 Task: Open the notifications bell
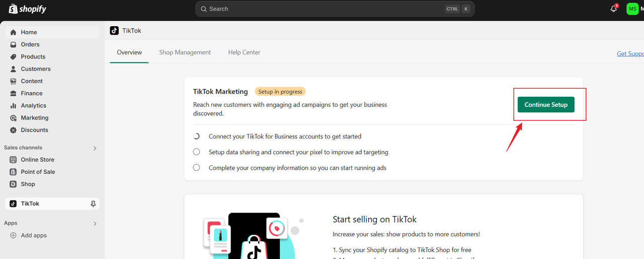pyautogui.click(x=613, y=9)
